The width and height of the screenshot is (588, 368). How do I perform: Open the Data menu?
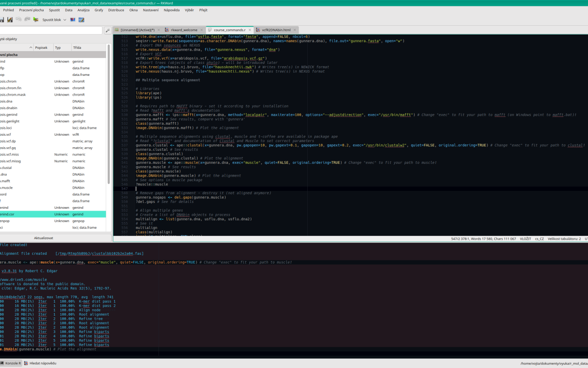[x=68, y=10]
